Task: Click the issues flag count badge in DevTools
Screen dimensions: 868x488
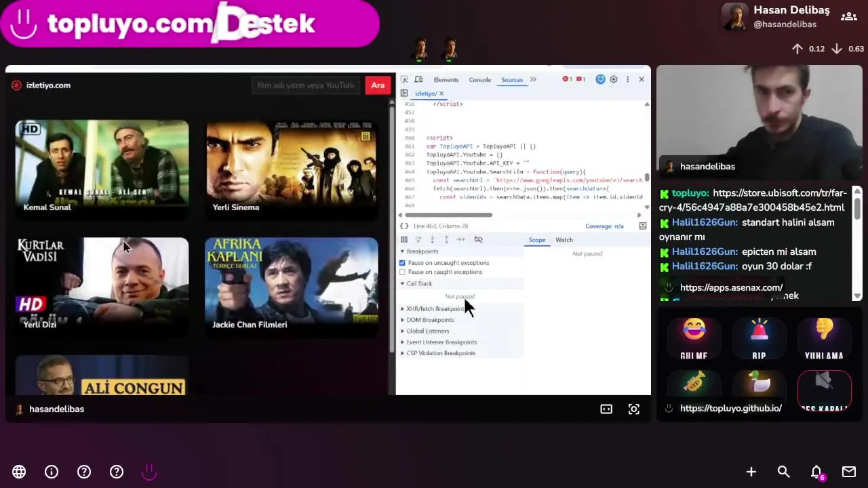Action: point(580,79)
